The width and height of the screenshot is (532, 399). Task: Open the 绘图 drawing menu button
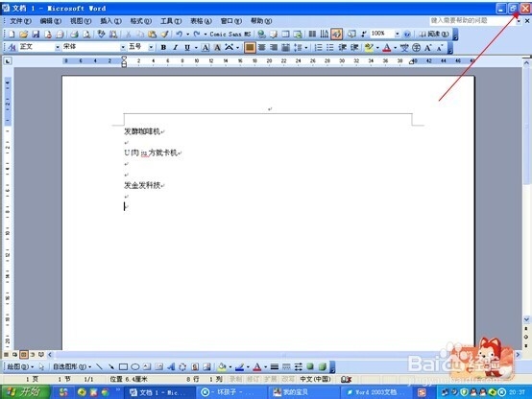coord(20,366)
